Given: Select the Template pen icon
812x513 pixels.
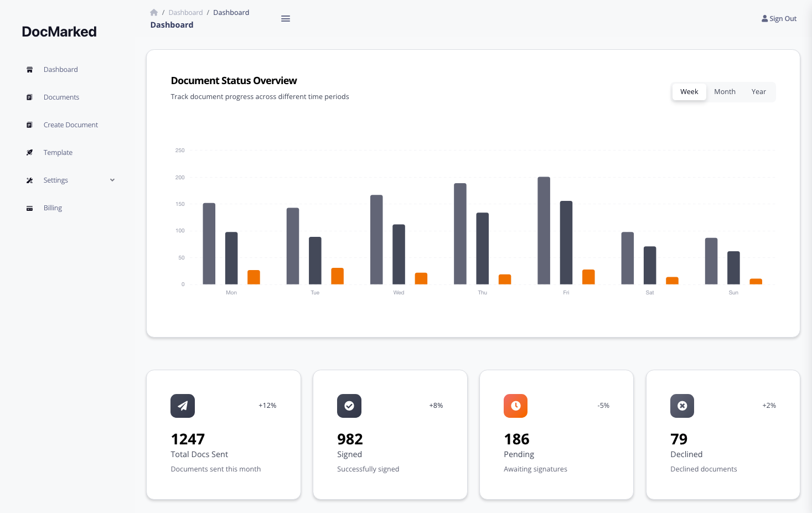Looking at the screenshot, I should pos(29,152).
